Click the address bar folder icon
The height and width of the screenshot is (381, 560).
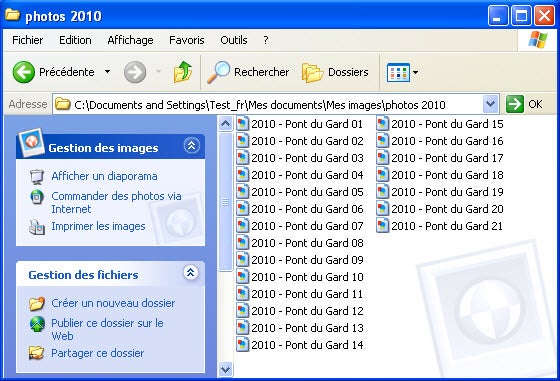[62, 104]
